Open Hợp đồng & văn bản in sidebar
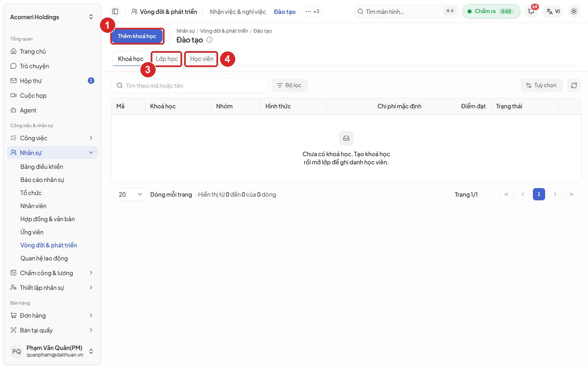 56,219
